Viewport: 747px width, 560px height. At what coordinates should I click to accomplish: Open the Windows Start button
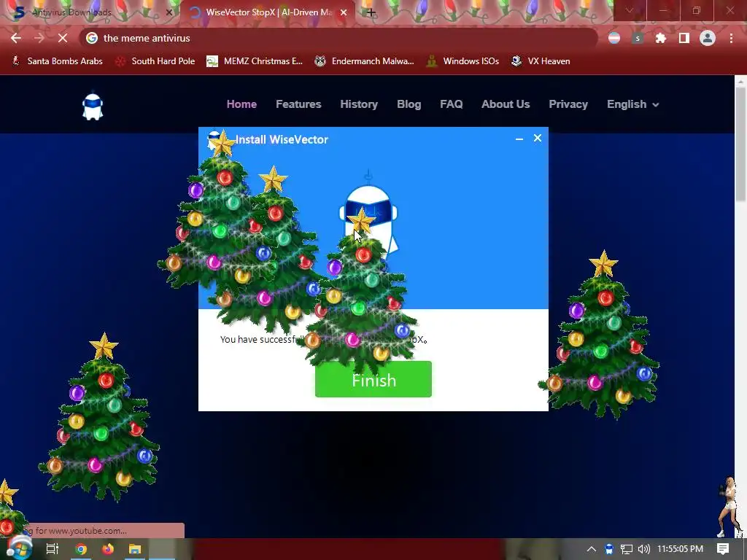click(x=19, y=548)
